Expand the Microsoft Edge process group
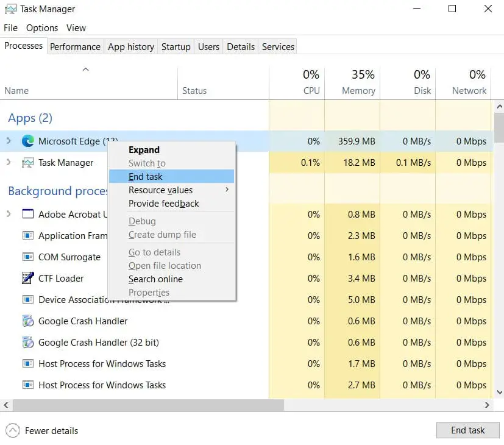Viewport: 504px width, 445px height. coord(9,141)
